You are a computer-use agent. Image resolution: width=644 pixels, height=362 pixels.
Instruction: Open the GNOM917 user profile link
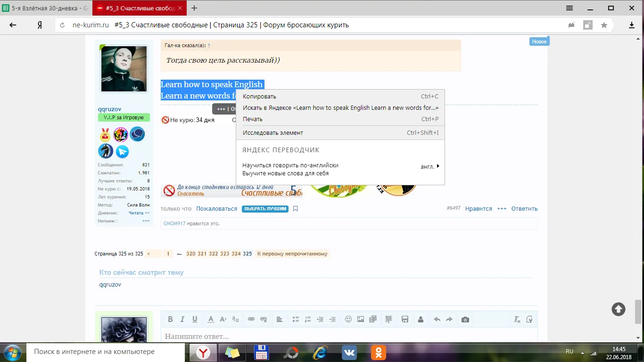[174, 223]
